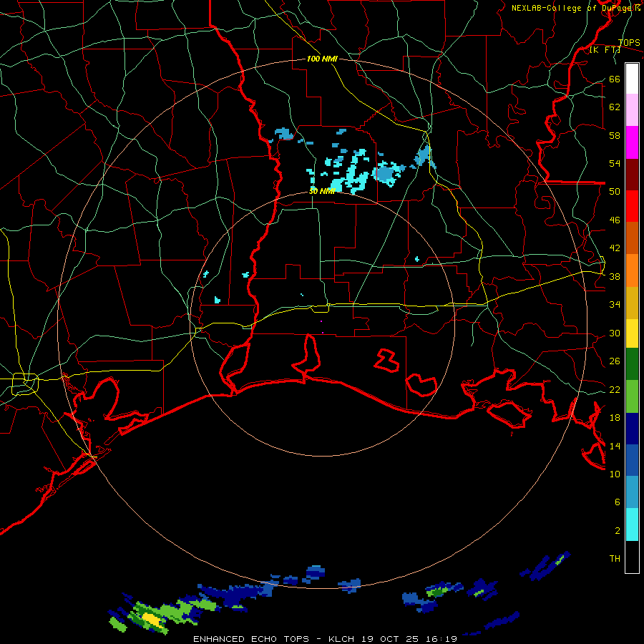This screenshot has height=644, width=644.
Task: Select the 58 legend value
Action: 615,135
